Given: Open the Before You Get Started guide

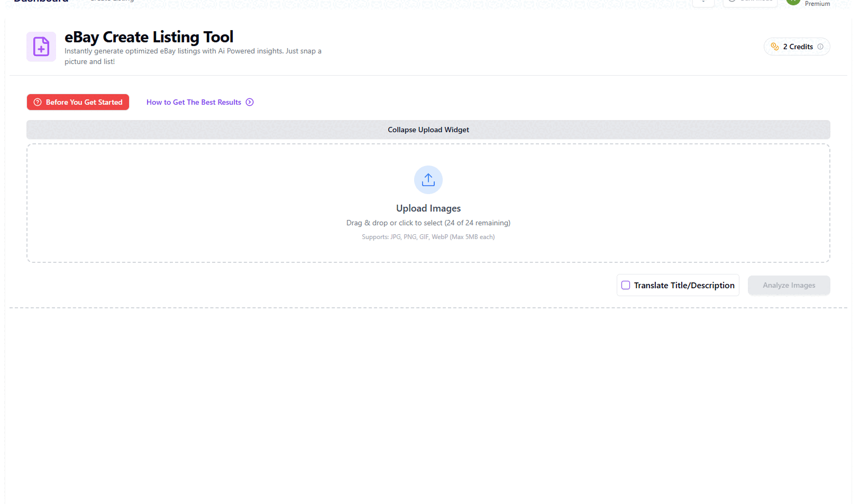Looking at the screenshot, I should (78, 102).
